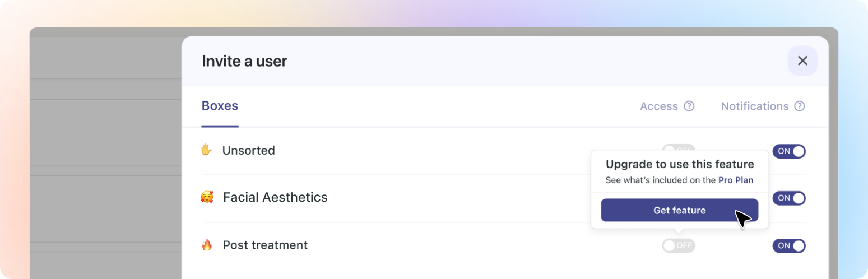Select the Boxes tab
This screenshot has height=279, width=868.
coord(220,106)
